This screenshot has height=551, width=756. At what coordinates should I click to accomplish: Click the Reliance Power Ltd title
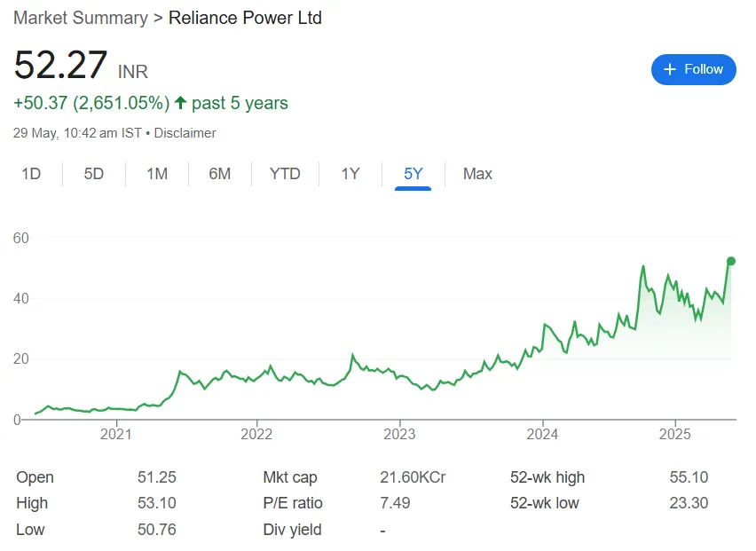[245, 18]
